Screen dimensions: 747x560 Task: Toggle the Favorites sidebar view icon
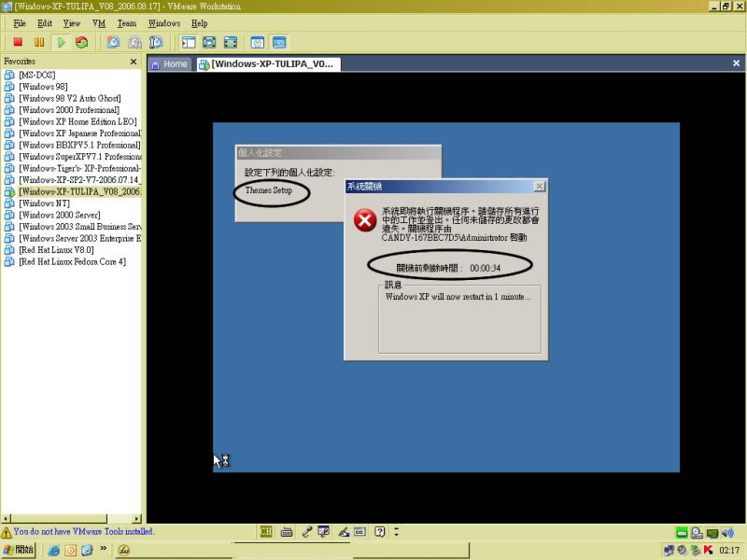pyautogui.click(x=189, y=42)
